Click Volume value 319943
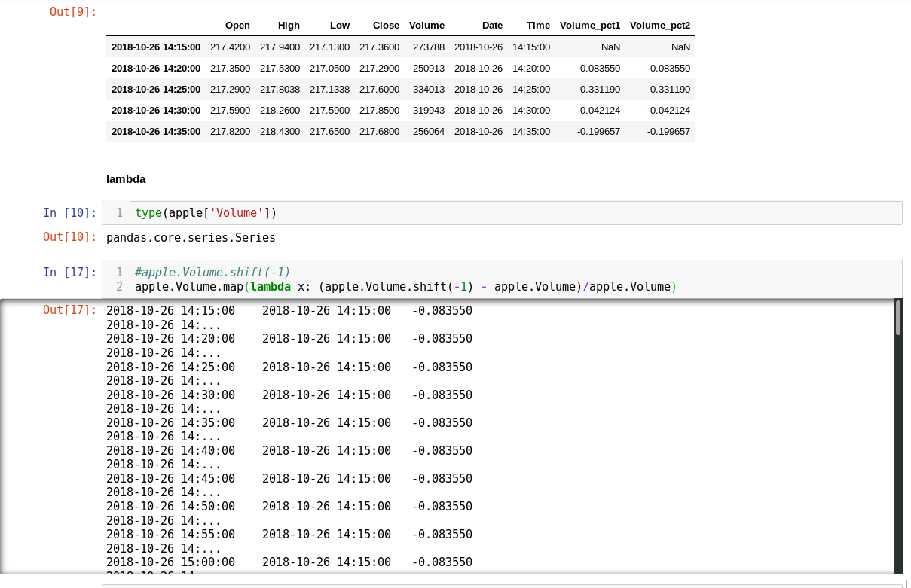 click(x=429, y=110)
